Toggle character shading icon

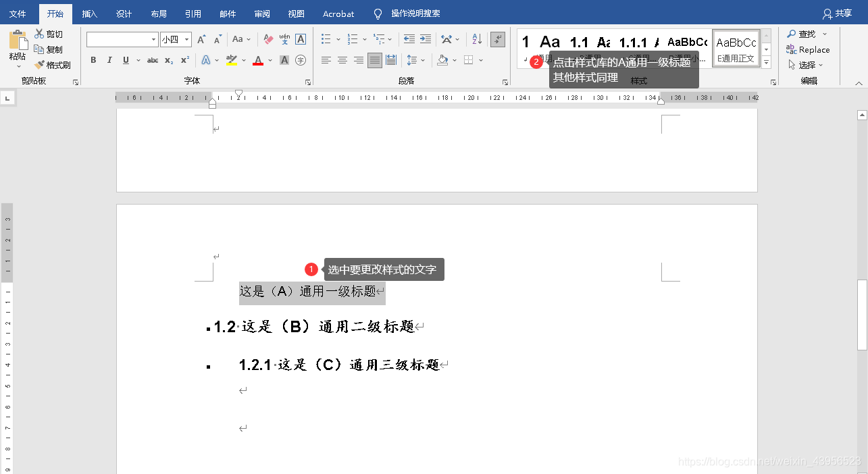284,60
